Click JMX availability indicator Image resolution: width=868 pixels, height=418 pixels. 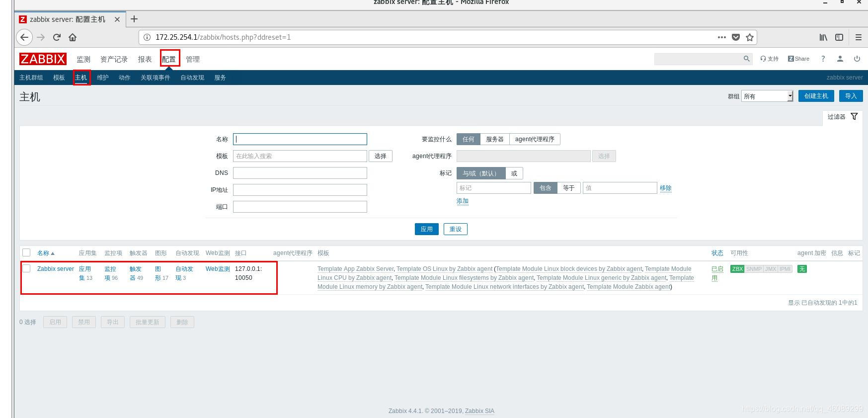[x=771, y=269]
